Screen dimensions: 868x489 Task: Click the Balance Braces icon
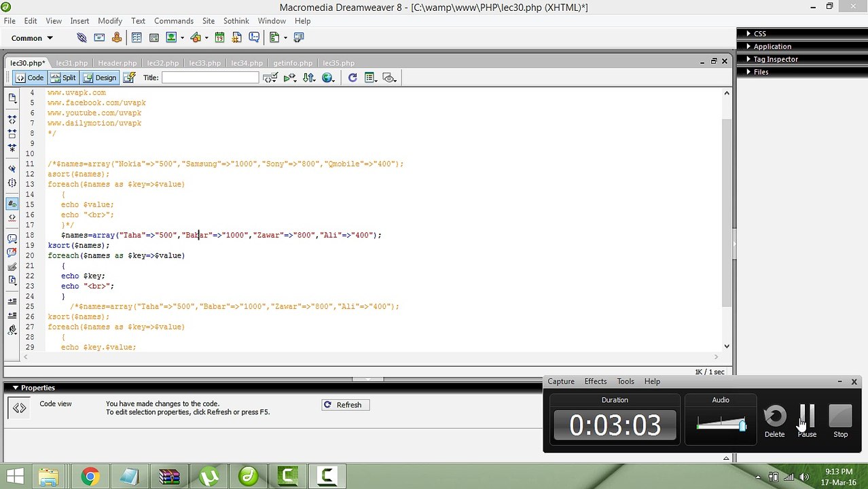(x=12, y=183)
